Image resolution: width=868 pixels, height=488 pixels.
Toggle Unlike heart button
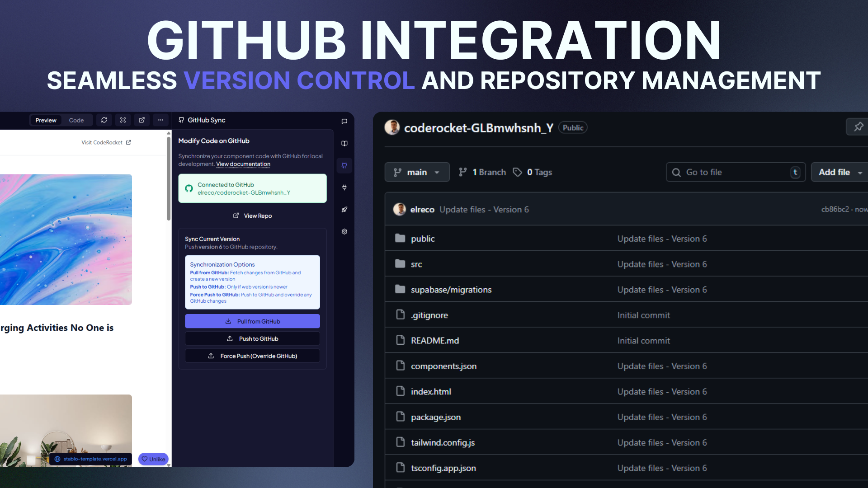click(153, 459)
